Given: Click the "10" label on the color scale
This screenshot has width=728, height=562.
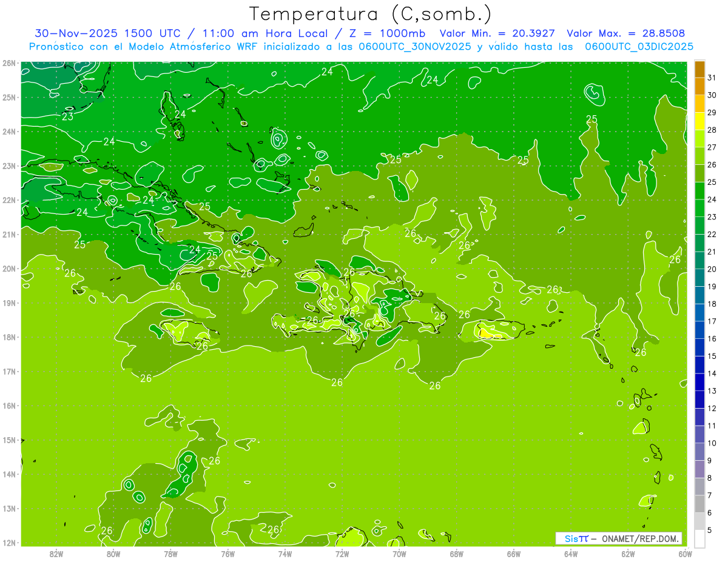Looking at the screenshot, I should click(712, 443).
